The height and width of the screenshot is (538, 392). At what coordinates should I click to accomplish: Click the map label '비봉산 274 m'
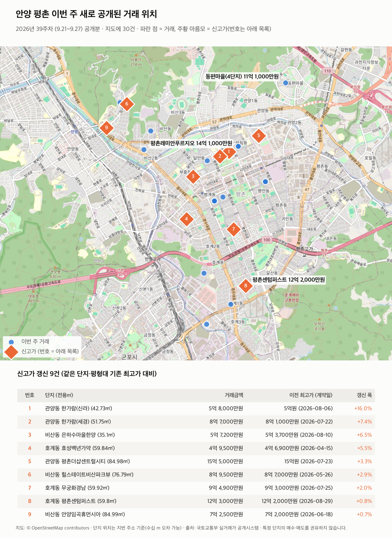point(136,62)
